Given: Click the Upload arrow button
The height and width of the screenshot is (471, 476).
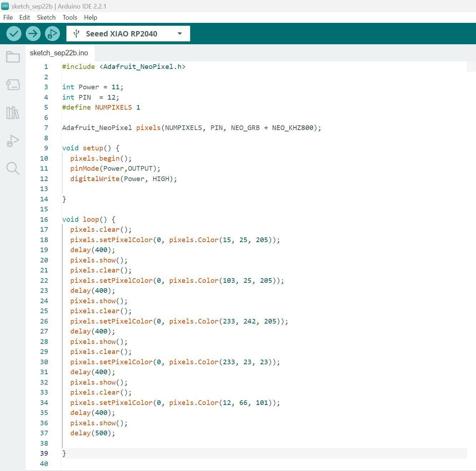Looking at the screenshot, I should (x=33, y=34).
